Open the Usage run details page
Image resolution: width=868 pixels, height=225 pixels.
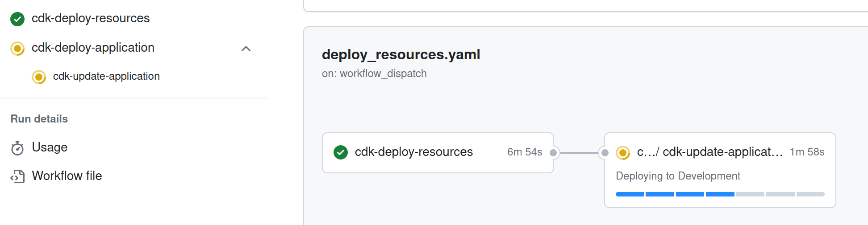pos(50,147)
